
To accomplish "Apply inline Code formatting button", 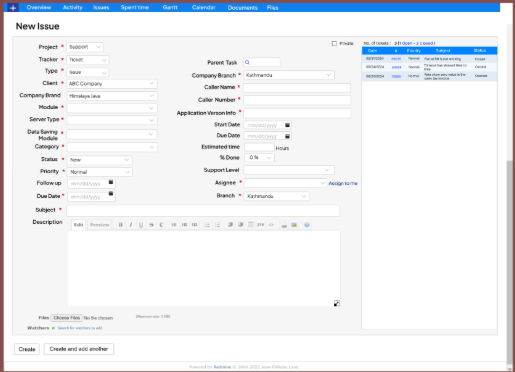I will coord(161,225).
